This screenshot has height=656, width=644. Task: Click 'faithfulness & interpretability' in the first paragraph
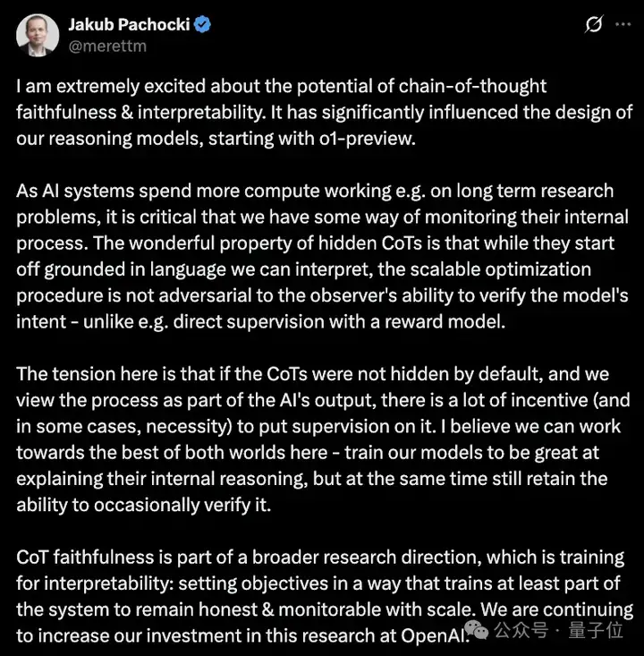[x=141, y=113]
